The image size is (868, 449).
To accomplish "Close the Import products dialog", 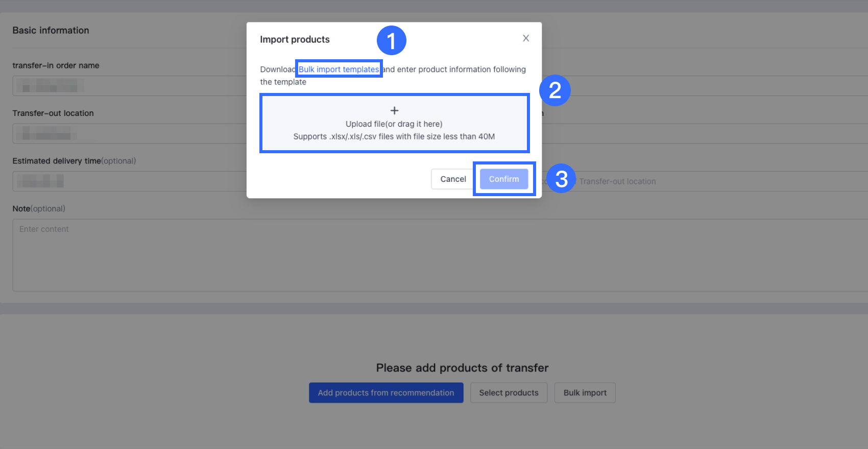I will (x=526, y=38).
